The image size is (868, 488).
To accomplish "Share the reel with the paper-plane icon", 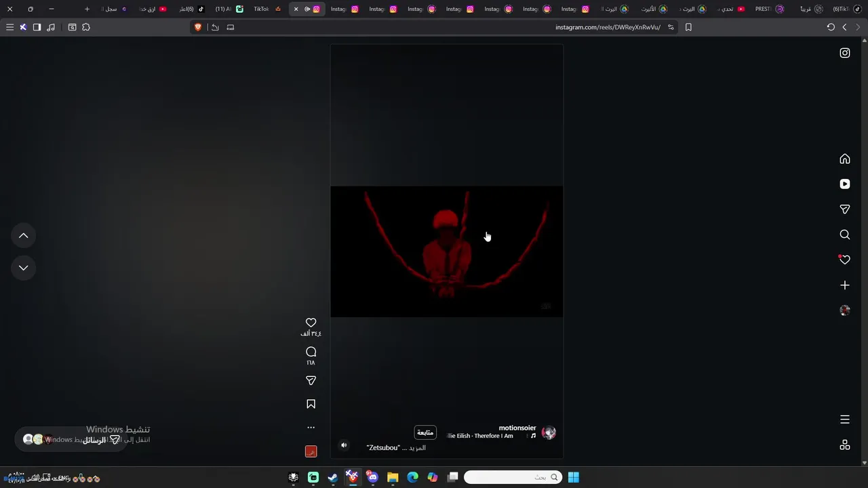I will point(311,381).
